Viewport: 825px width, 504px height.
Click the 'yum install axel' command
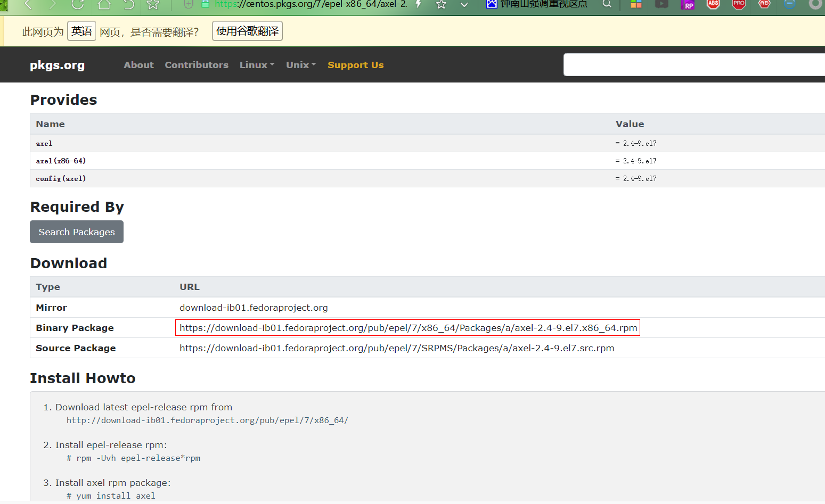tap(111, 496)
